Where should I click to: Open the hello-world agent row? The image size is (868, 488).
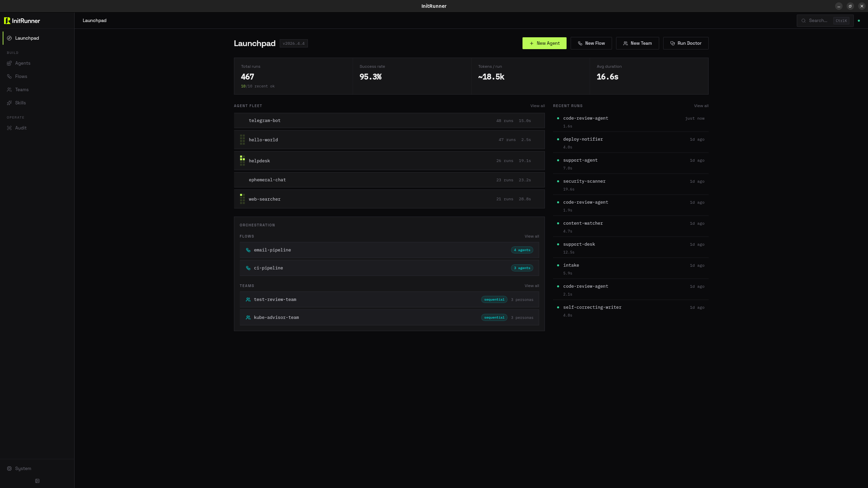coord(389,140)
